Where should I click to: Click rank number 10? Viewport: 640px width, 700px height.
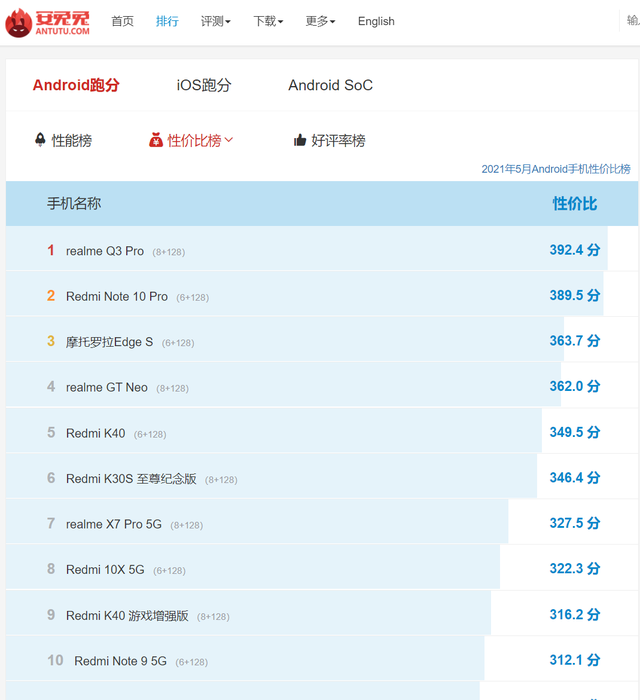55,660
